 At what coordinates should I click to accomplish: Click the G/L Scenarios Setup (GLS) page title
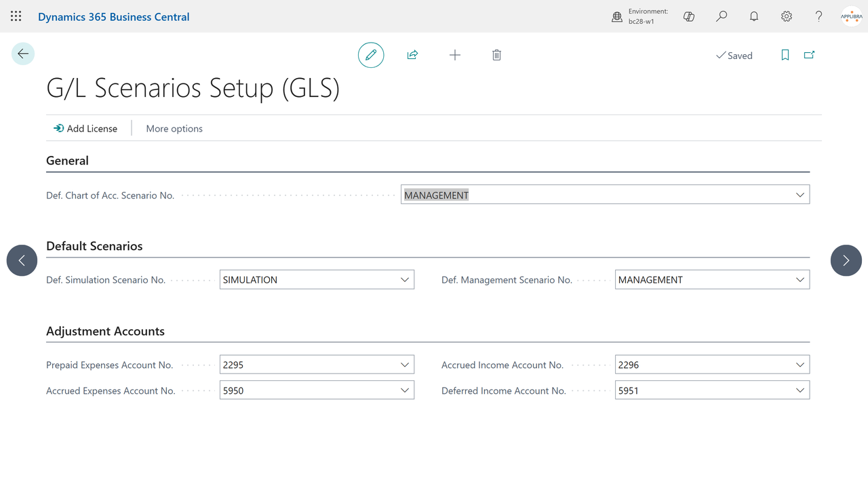[x=193, y=88]
